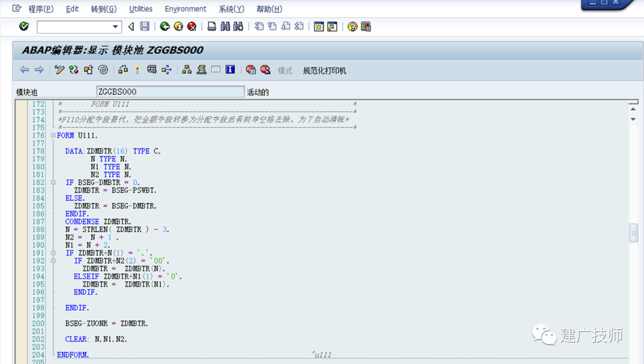Toggle Display/Change pencil icon
The height and width of the screenshot is (364, 644).
point(59,70)
